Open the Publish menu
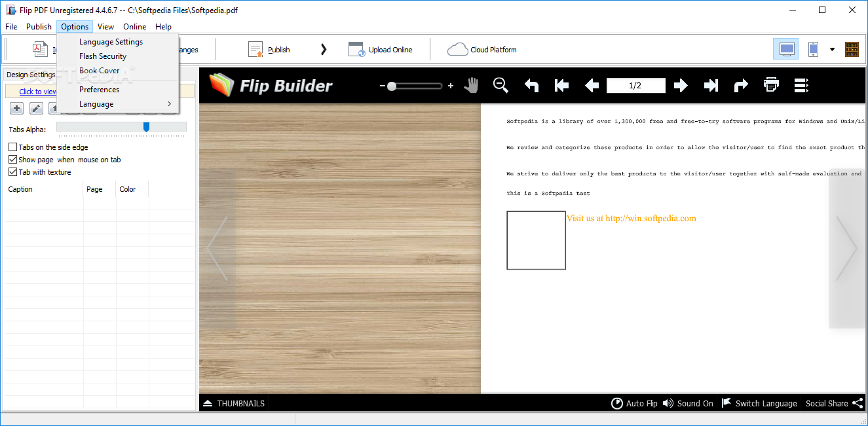Screen dimensions: 868x426 (x=39, y=27)
